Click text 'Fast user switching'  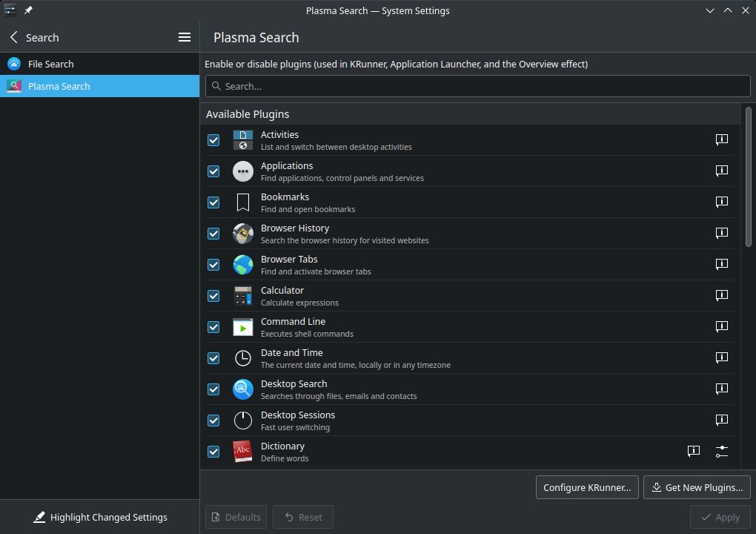pyautogui.click(x=295, y=427)
